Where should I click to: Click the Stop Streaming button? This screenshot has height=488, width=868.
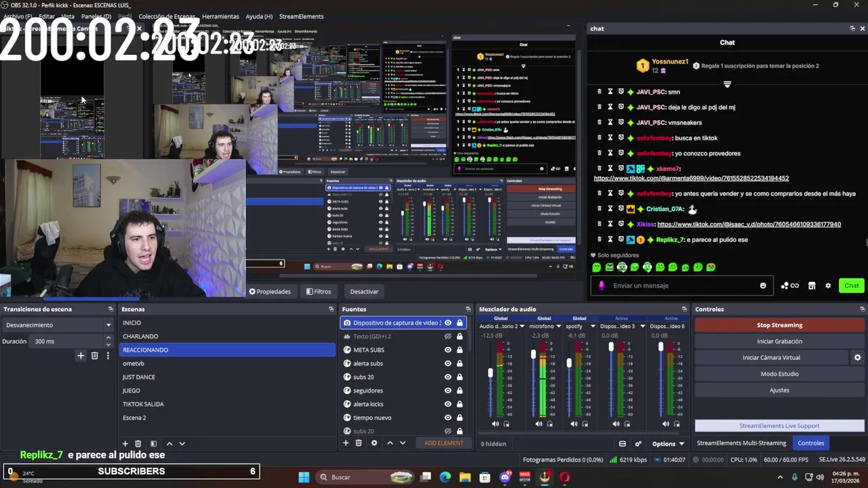coord(779,325)
